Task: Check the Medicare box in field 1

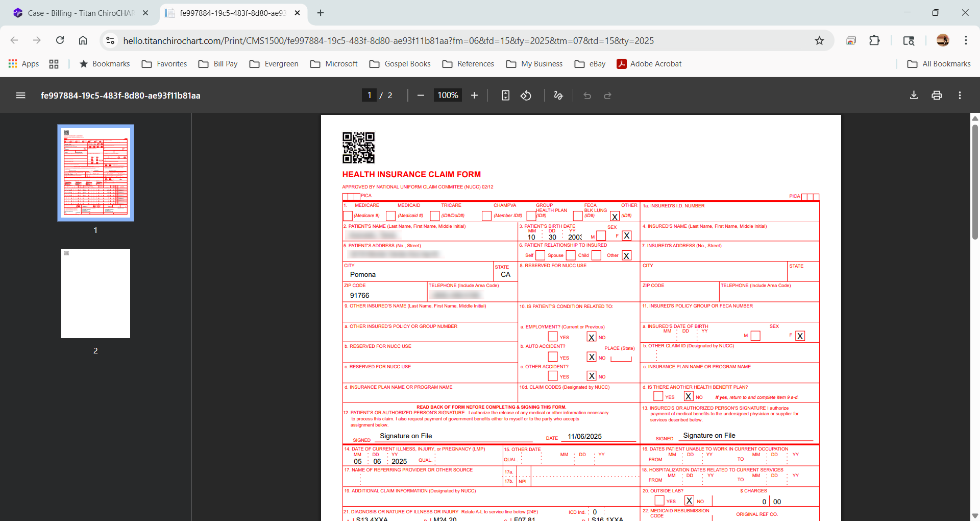Action: (x=348, y=216)
